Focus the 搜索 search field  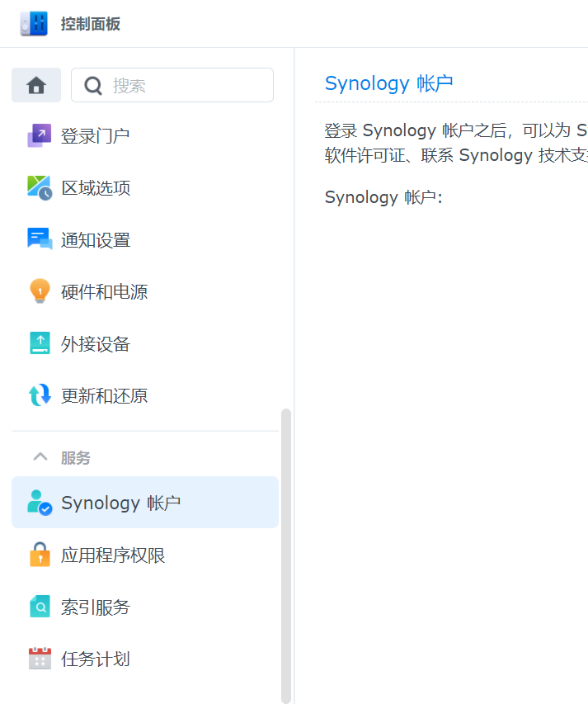pyautogui.click(x=172, y=85)
